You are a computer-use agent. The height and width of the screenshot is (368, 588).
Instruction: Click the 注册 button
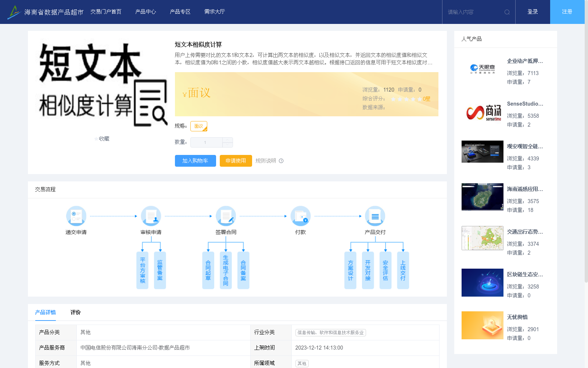coord(567,12)
